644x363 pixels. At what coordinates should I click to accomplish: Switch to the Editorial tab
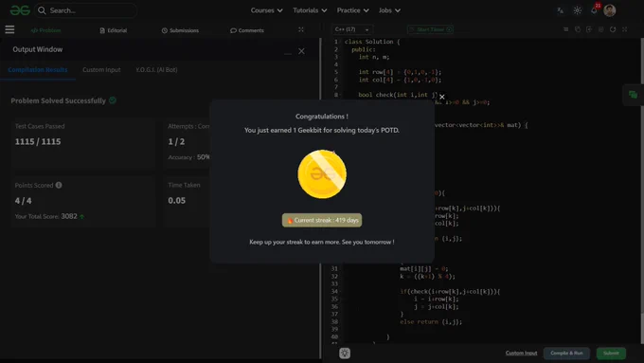[114, 30]
